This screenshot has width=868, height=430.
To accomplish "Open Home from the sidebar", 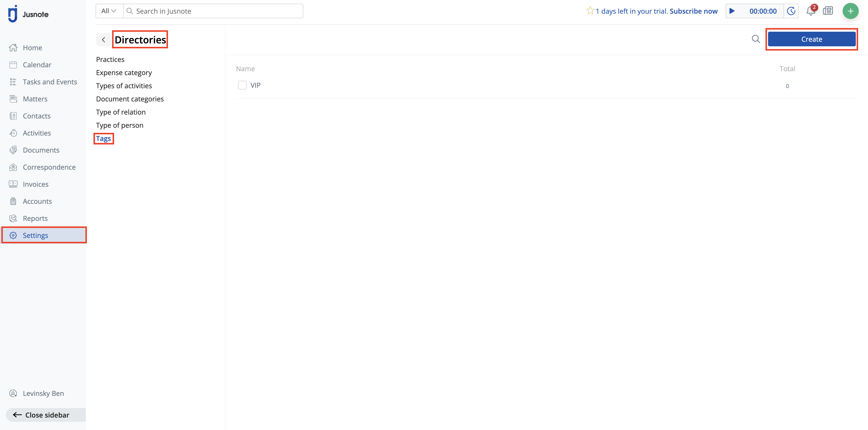I will pyautogui.click(x=32, y=48).
